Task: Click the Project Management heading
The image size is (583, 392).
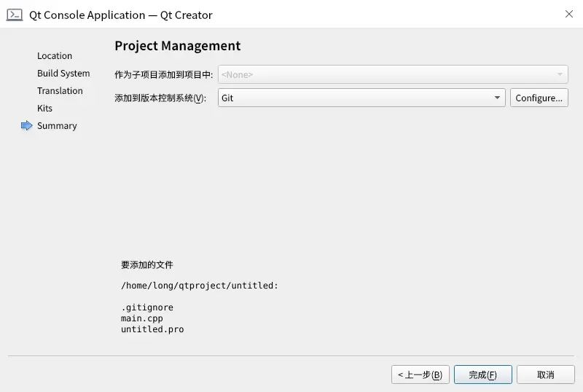Action: click(177, 46)
